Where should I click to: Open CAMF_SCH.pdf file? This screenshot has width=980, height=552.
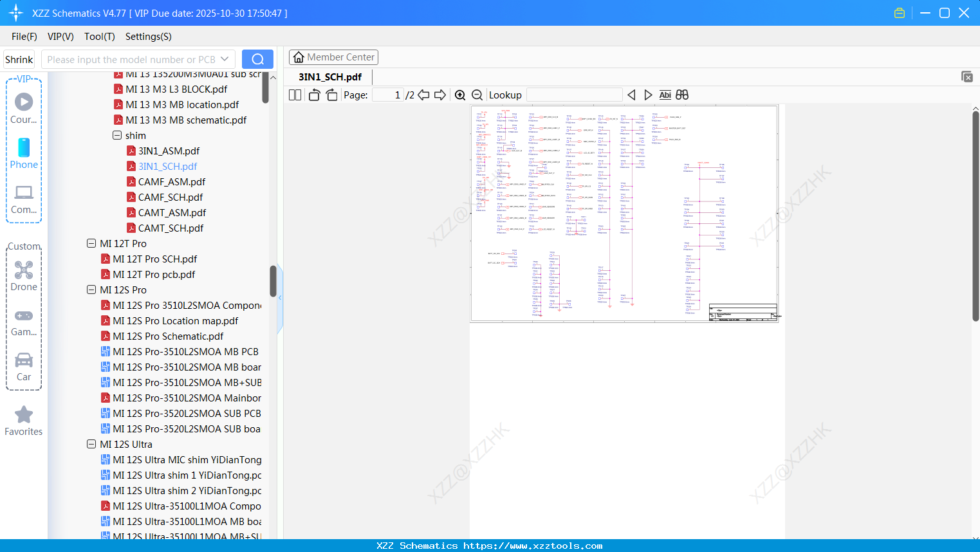(171, 198)
